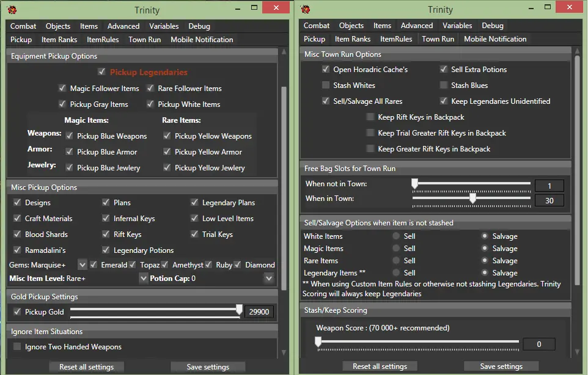Click the When in Town value field
The height and width of the screenshot is (375, 588).
[549, 200]
